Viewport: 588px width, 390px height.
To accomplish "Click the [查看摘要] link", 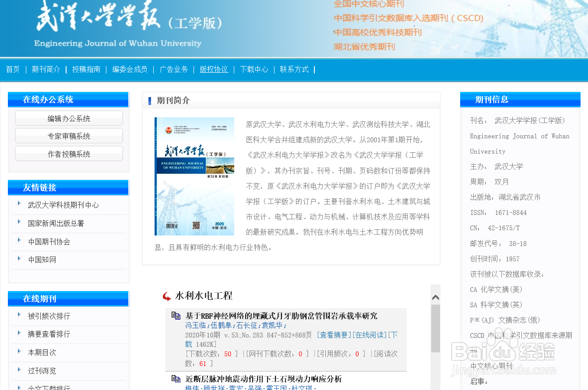I will pyautogui.click(x=334, y=335).
